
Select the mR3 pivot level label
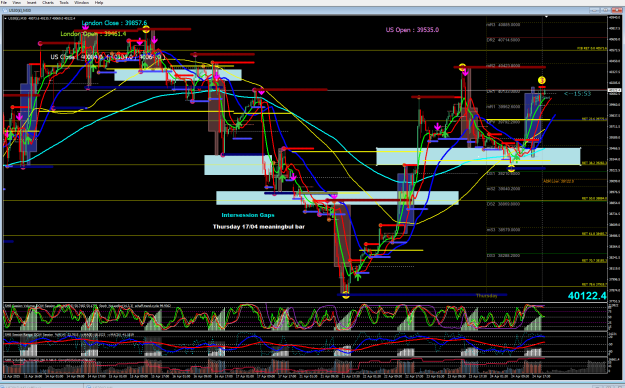[x=503, y=25]
